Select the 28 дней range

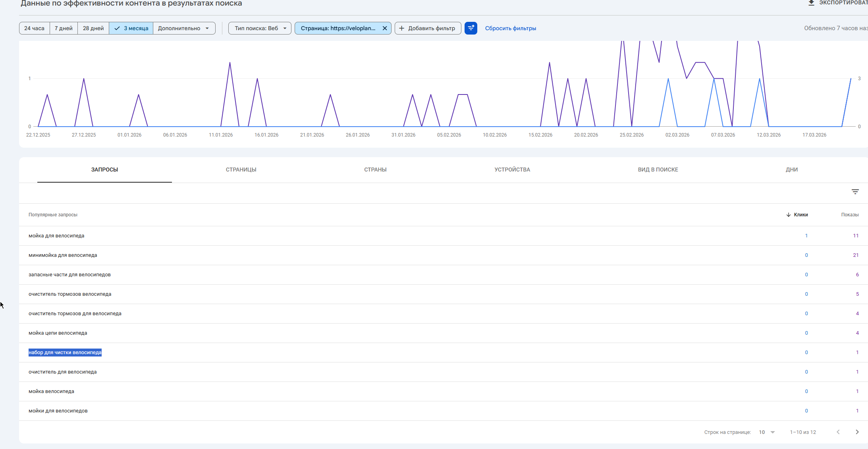click(x=93, y=28)
